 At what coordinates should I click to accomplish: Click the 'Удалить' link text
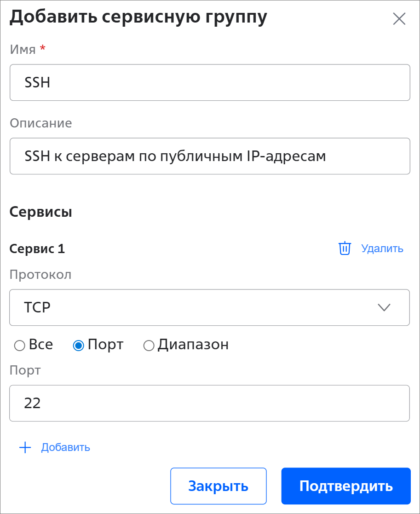point(382,249)
